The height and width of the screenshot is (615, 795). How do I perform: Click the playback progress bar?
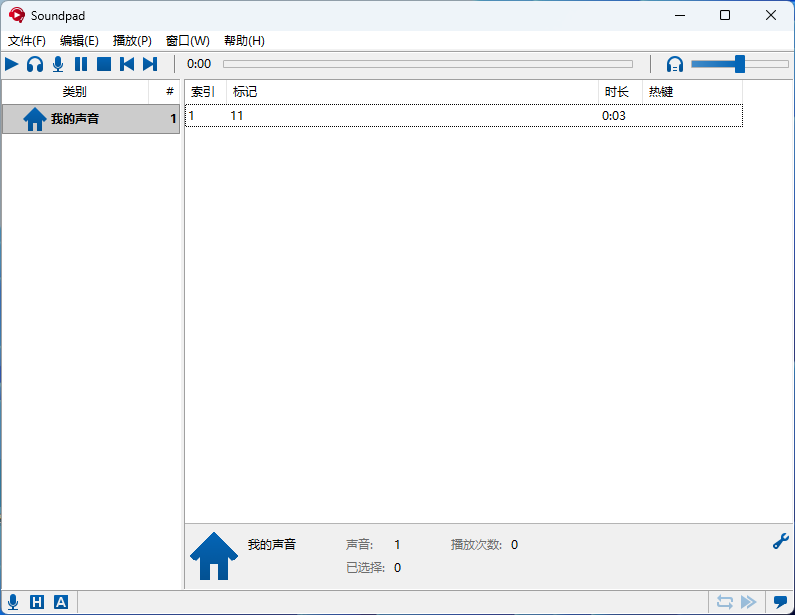428,64
